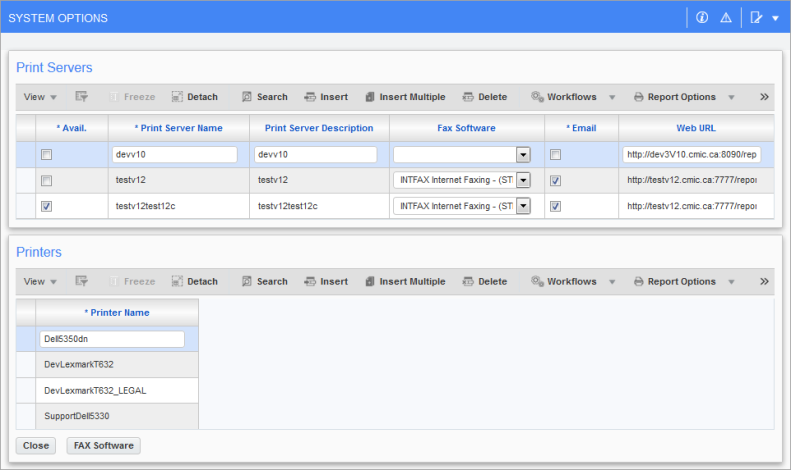
Task: Sort by Fax Software column header
Action: click(x=467, y=128)
